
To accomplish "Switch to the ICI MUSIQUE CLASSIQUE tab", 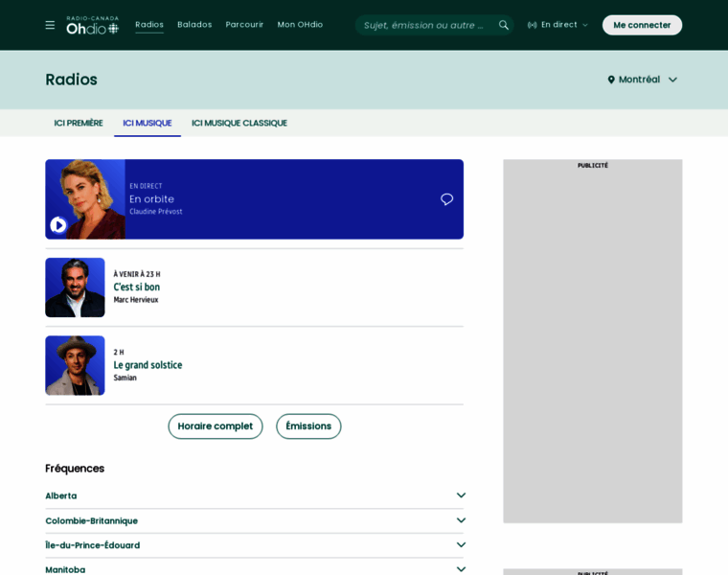I will tap(239, 123).
